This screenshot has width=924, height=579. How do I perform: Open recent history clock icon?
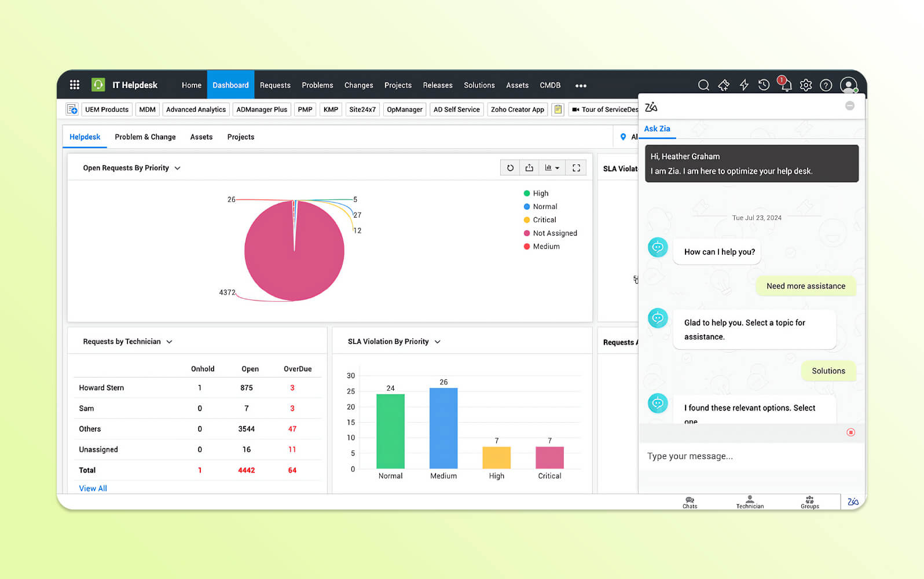(764, 85)
